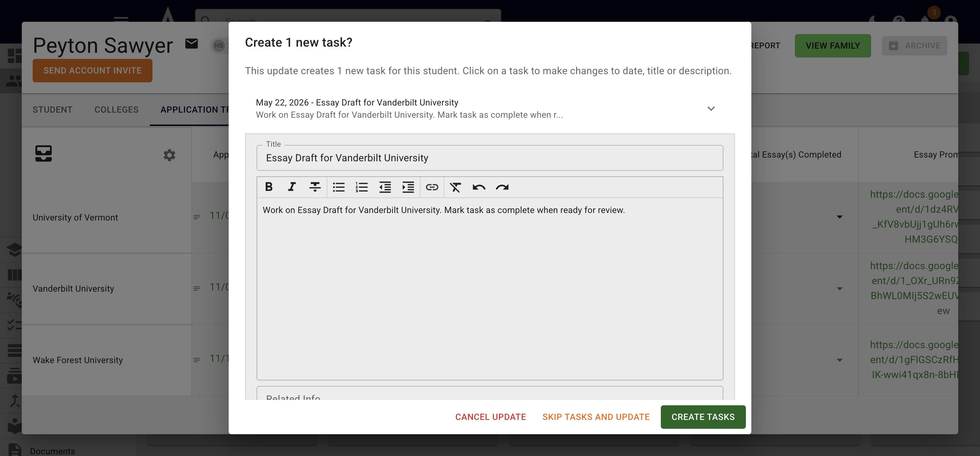
Task: Choose Skip Tasks and Update
Action: pyautogui.click(x=596, y=417)
